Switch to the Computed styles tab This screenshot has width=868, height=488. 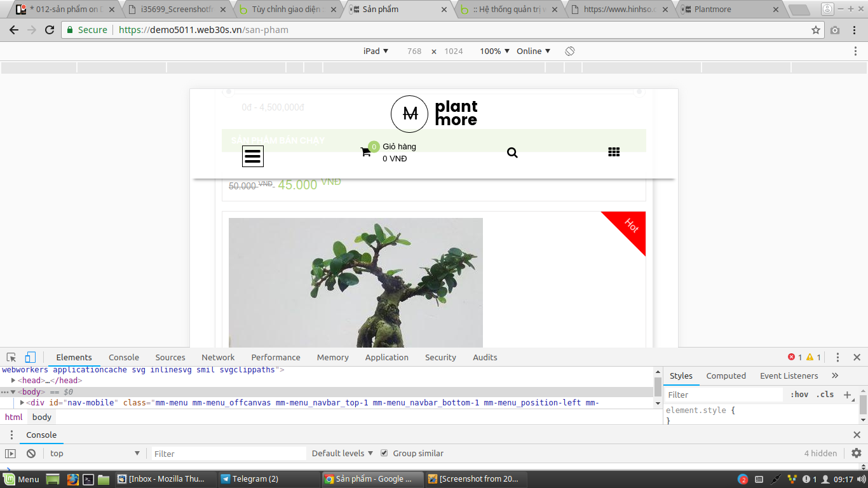point(726,376)
